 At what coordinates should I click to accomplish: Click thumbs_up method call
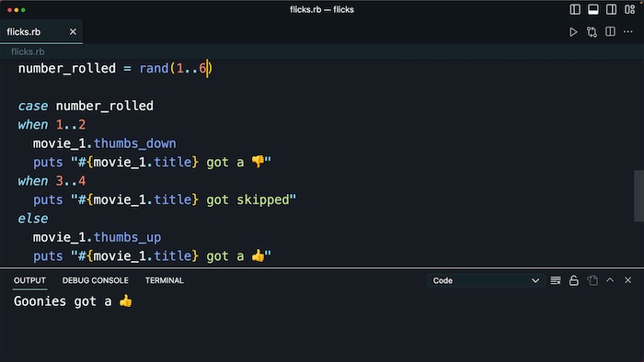pyautogui.click(x=127, y=237)
